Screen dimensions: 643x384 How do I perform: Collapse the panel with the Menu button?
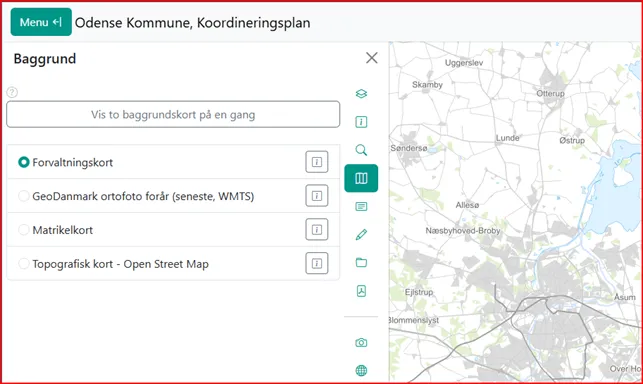pyautogui.click(x=41, y=22)
